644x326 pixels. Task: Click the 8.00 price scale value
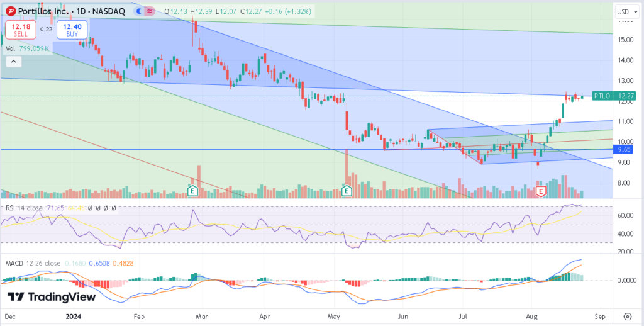[x=624, y=183]
